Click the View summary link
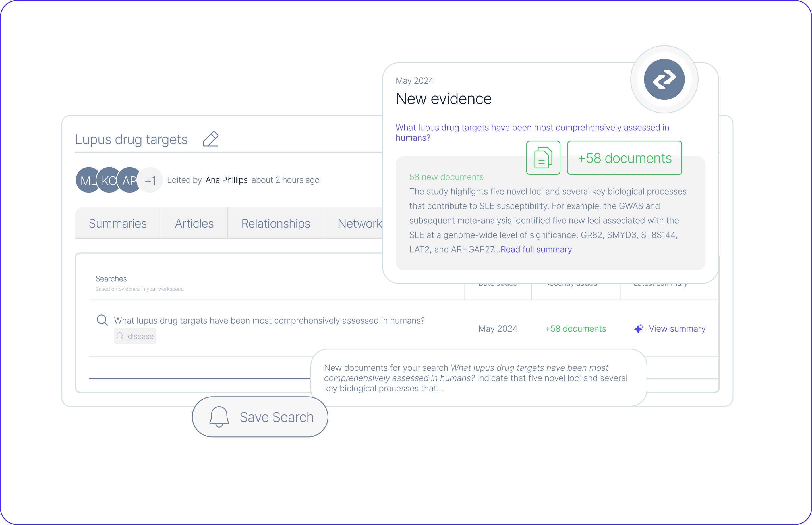Screen dimensions: 812x525 (x=677, y=329)
